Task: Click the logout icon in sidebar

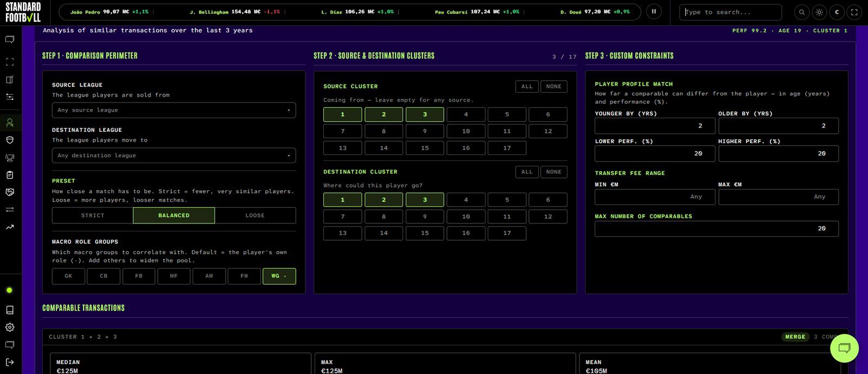Action: pyautogui.click(x=10, y=362)
